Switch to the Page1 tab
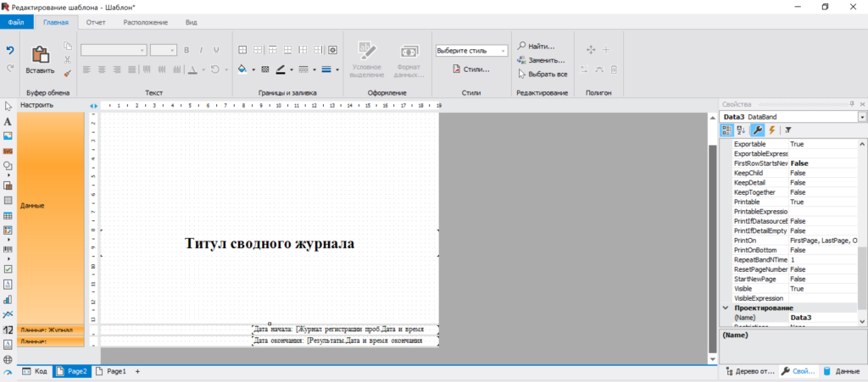Screen dimensions: 868x382 coord(112,372)
